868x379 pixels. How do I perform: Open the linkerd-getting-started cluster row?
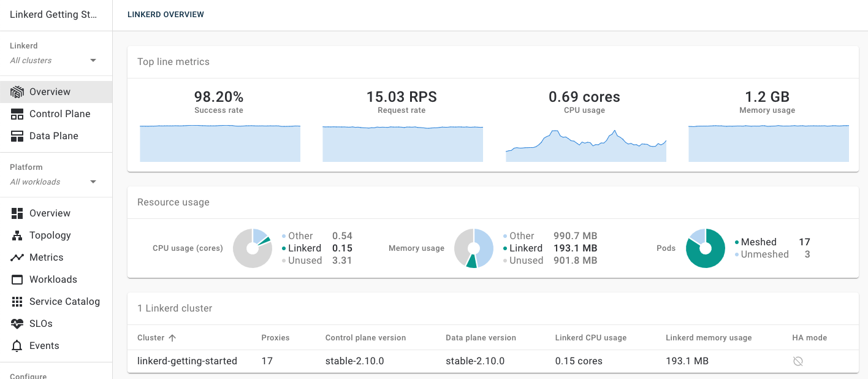pos(187,361)
